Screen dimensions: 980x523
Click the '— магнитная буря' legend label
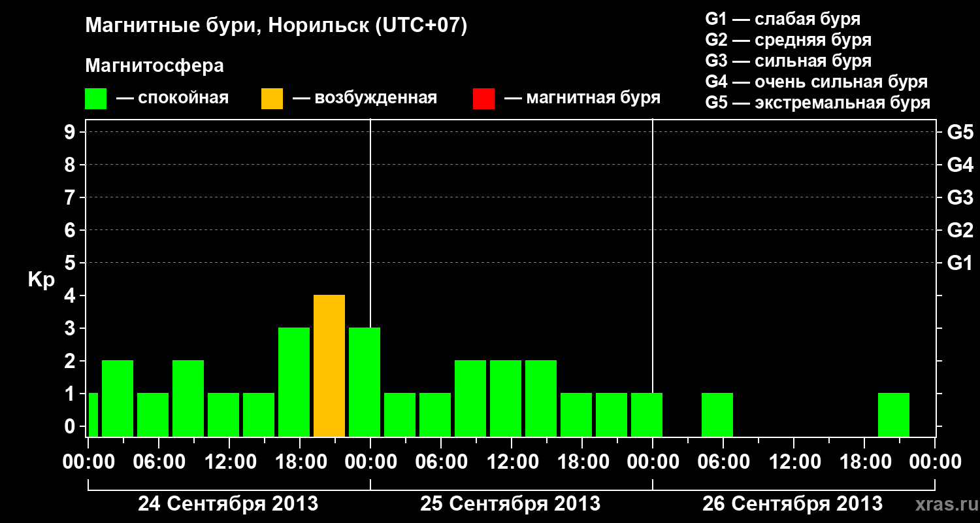pyautogui.click(x=583, y=98)
